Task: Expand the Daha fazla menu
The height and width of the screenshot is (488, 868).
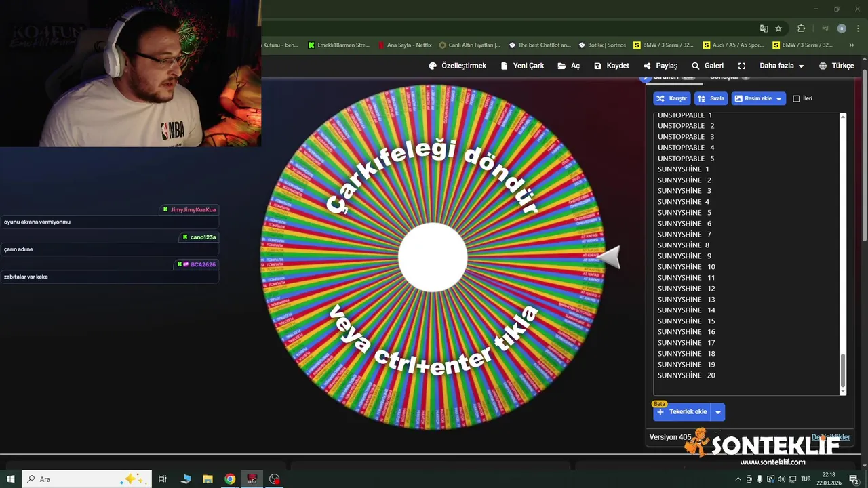Action: 782,66
